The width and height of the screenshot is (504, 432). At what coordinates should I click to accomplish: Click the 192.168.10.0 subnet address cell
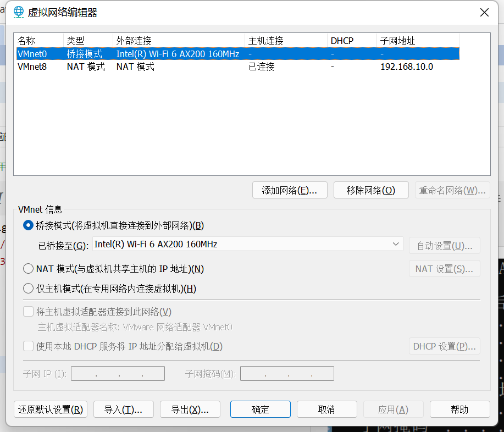(x=407, y=67)
